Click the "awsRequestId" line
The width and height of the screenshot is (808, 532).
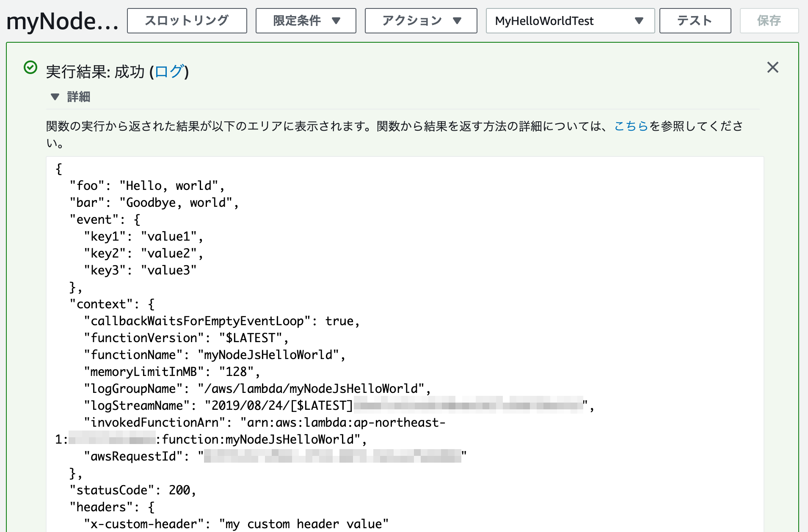275,456
